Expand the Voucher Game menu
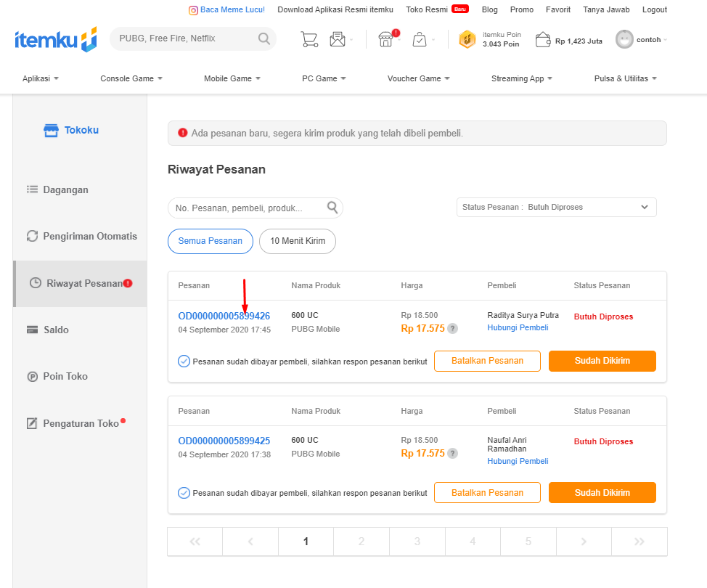Screen dimensions: 707x588 coord(418,78)
